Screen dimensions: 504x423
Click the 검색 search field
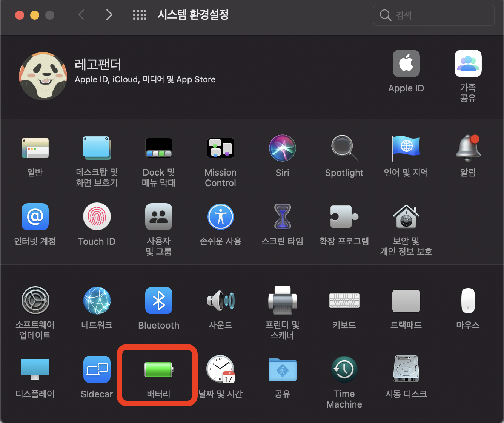[x=434, y=15]
